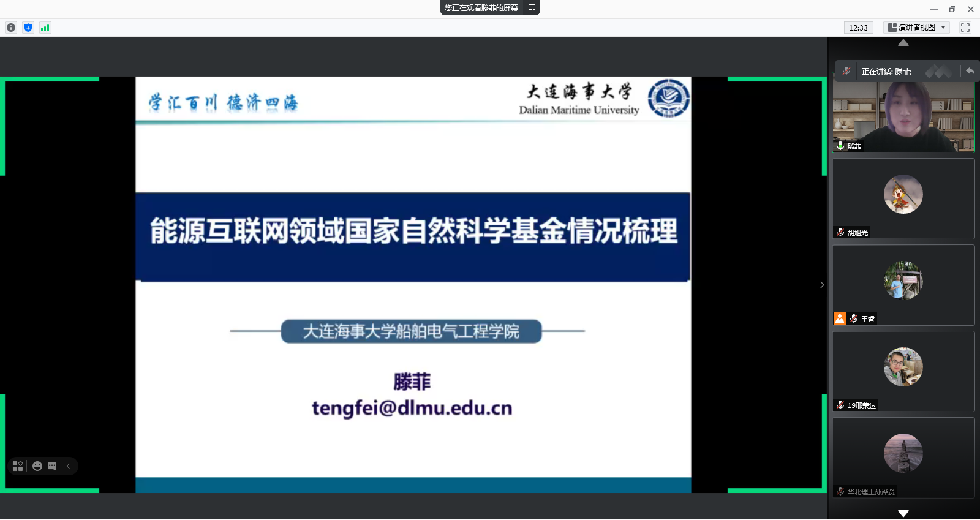The width and height of the screenshot is (980, 520).
Task: Click the reply arrow in speaking bar
Action: click(970, 71)
